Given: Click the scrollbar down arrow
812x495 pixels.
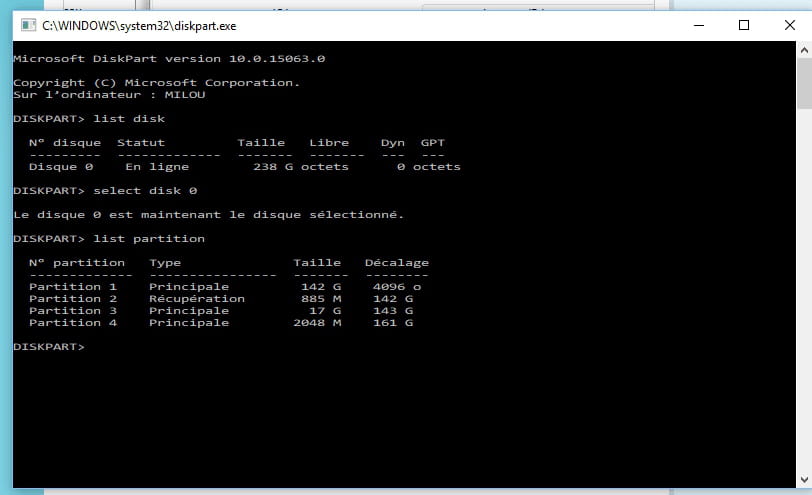Looking at the screenshot, I should tap(804, 479).
